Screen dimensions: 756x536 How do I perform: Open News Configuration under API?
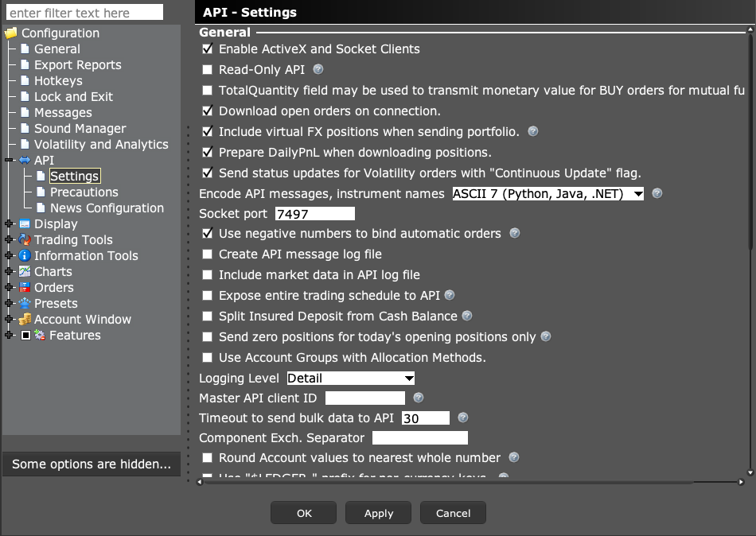[x=107, y=208]
